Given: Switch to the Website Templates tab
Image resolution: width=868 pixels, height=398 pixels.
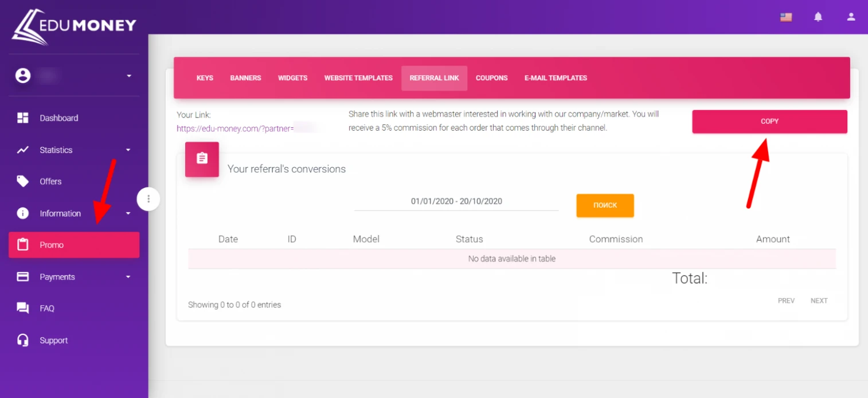Looking at the screenshot, I should click(358, 78).
